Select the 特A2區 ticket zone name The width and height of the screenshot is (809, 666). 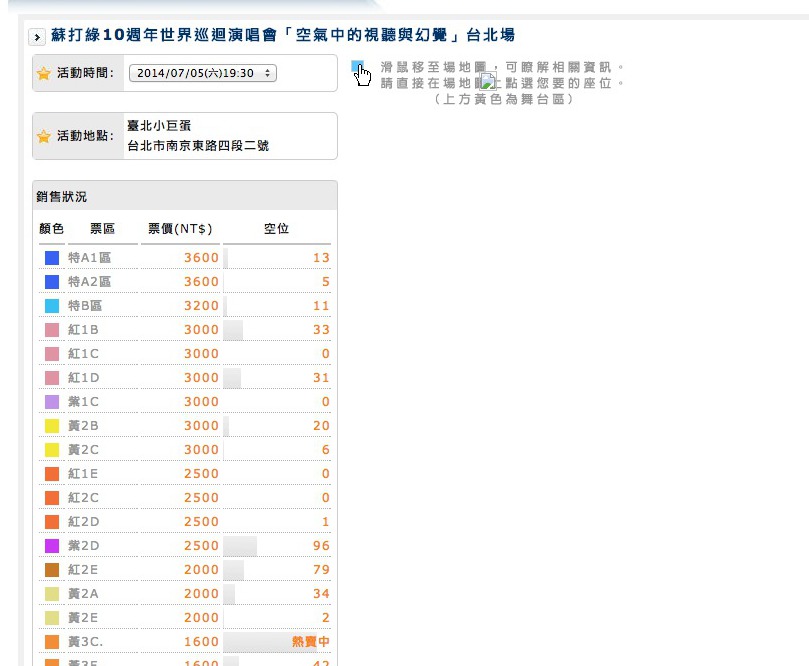pos(89,282)
